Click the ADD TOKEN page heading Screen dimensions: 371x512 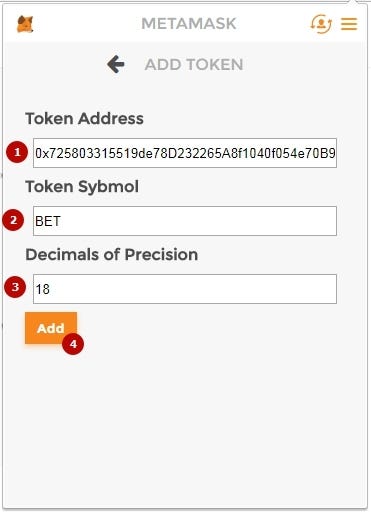194,64
